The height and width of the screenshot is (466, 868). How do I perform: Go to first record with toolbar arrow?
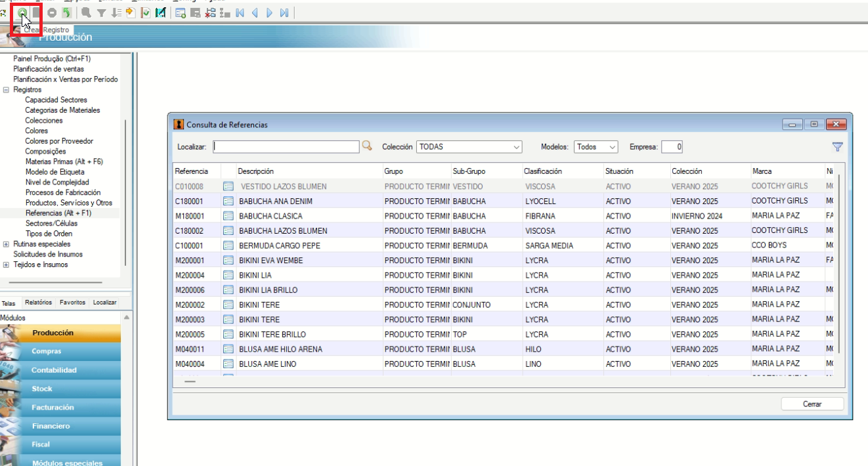point(240,12)
